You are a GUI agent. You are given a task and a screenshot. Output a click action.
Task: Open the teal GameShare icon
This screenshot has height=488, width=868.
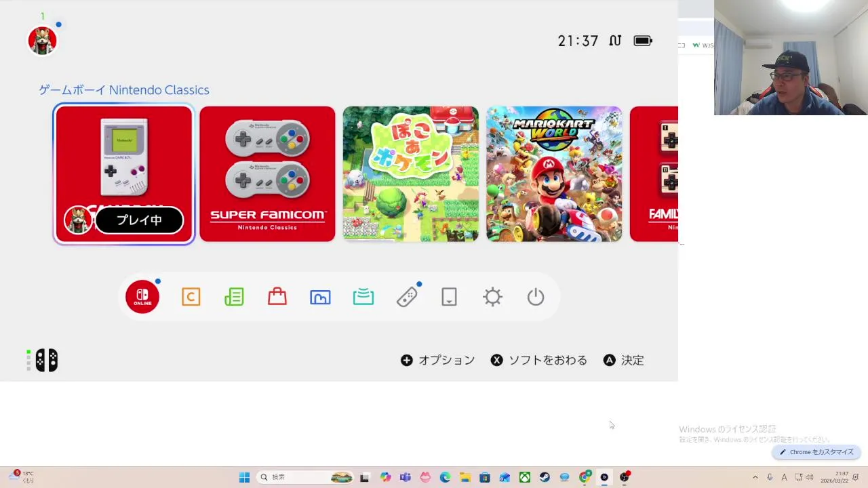tap(363, 297)
